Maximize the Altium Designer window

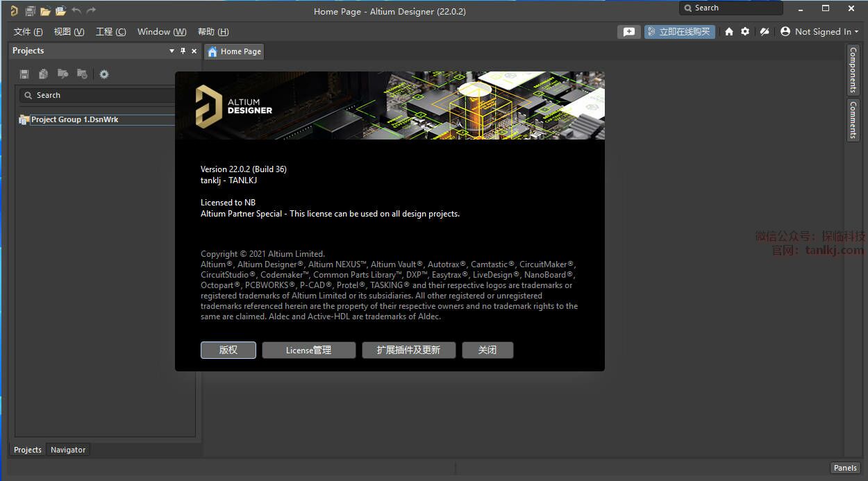click(826, 8)
